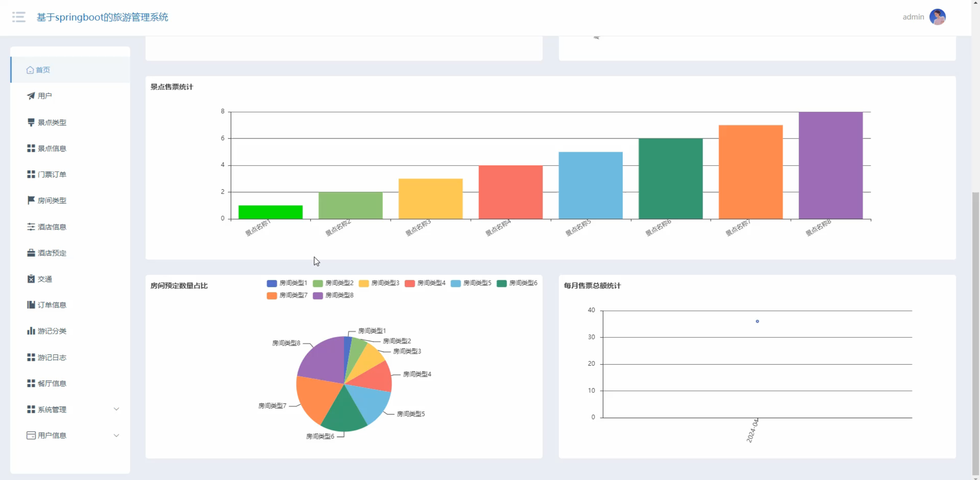Expand the 用户信息 submenu chevron
The height and width of the screenshot is (480, 980).
(116, 435)
